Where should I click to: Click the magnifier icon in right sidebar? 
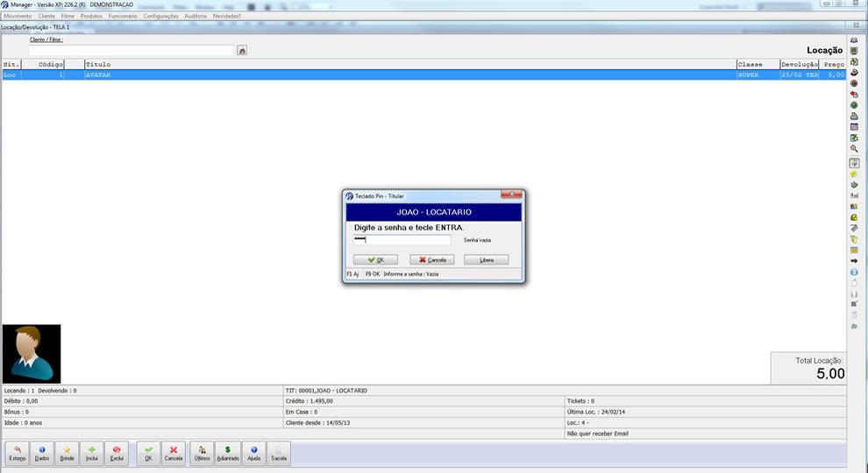(x=854, y=149)
